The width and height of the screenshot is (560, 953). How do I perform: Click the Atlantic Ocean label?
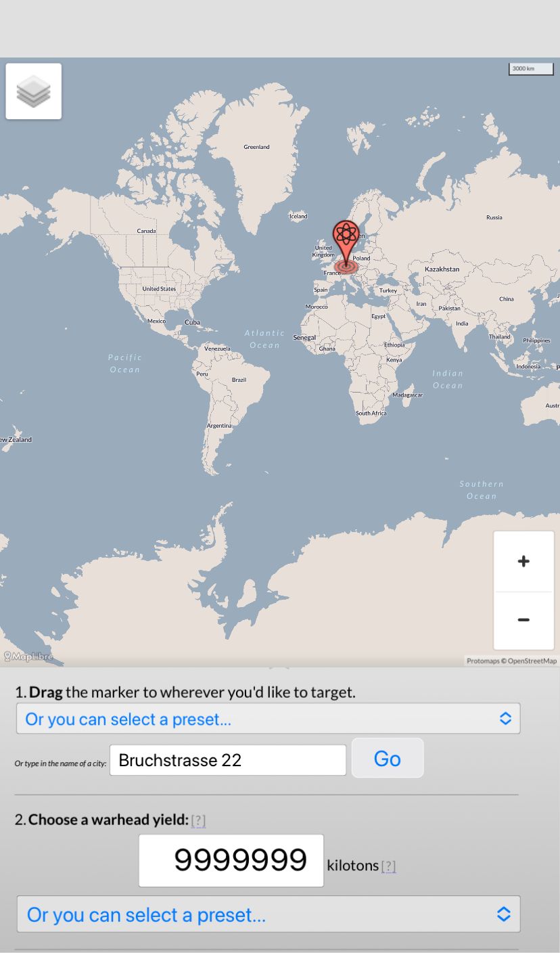pyautogui.click(x=264, y=339)
